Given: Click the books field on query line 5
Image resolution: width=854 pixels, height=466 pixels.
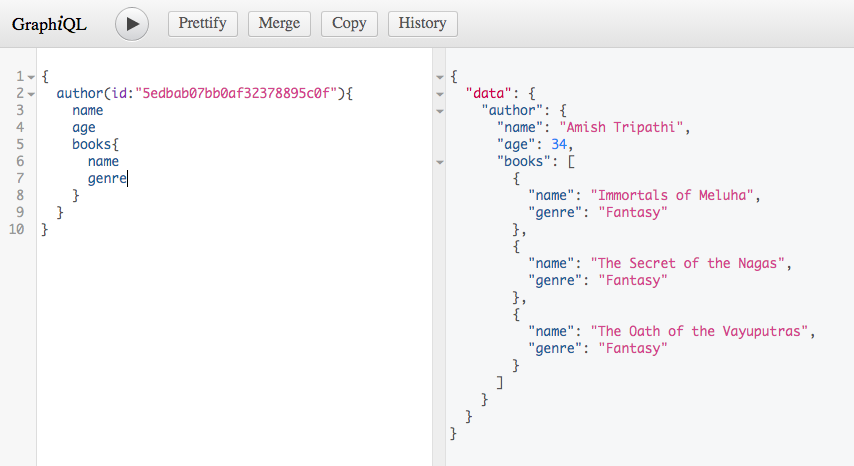Looking at the screenshot, I should (x=91, y=144).
